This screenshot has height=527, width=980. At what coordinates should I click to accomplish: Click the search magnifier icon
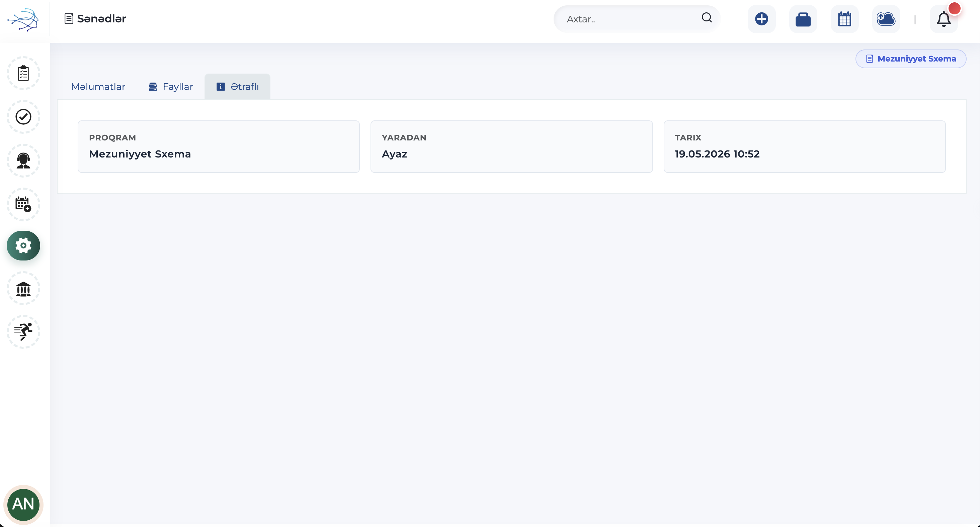pos(707,17)
